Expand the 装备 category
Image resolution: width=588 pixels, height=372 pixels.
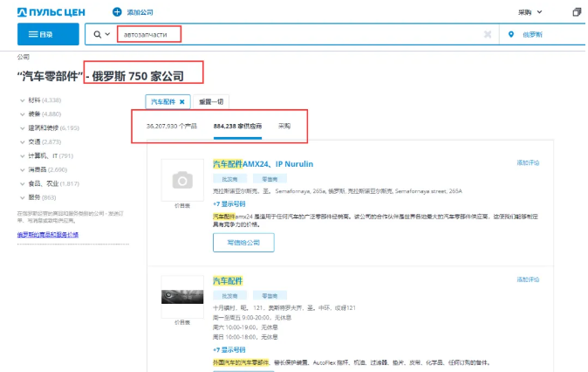click(x=41, y=114)
